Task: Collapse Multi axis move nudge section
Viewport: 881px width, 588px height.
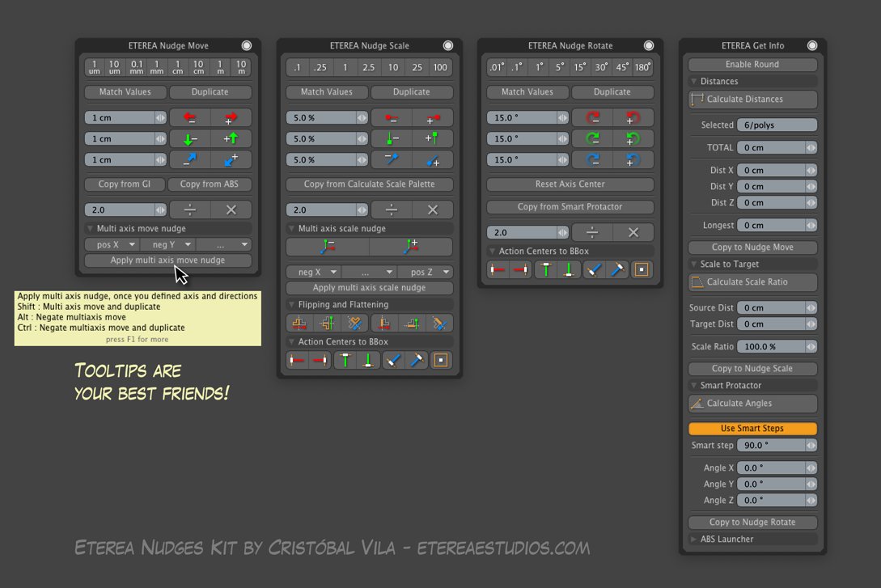Action: coord(89,229)
